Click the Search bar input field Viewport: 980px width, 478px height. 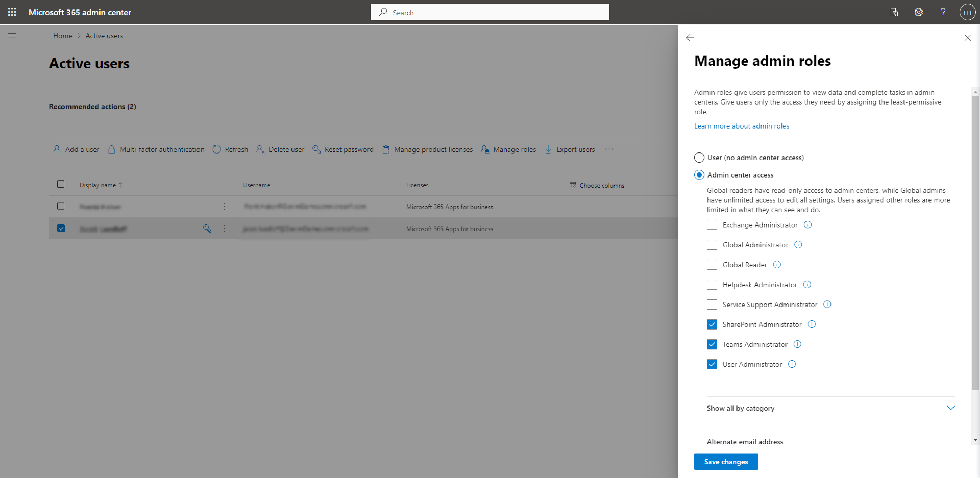click(x=490, y=12)
